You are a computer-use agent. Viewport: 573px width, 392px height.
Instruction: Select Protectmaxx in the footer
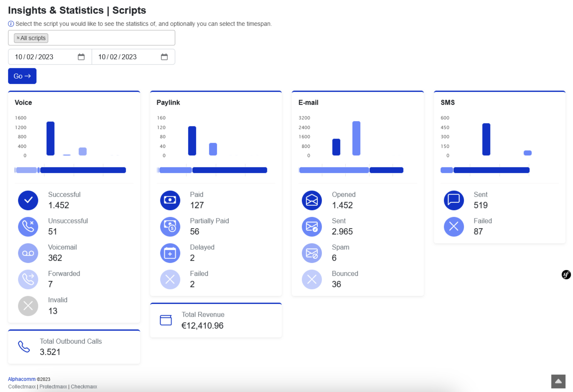click(x=53, y=387)
